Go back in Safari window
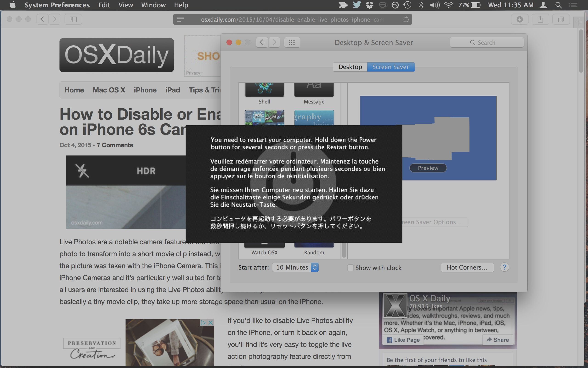 tap(42, 19)
